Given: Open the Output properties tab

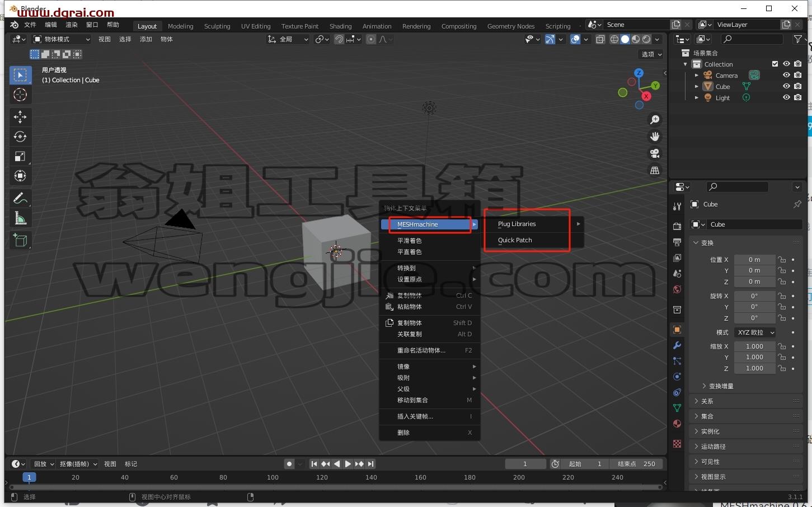Looking at the screenshot, I should coord(677,242).
